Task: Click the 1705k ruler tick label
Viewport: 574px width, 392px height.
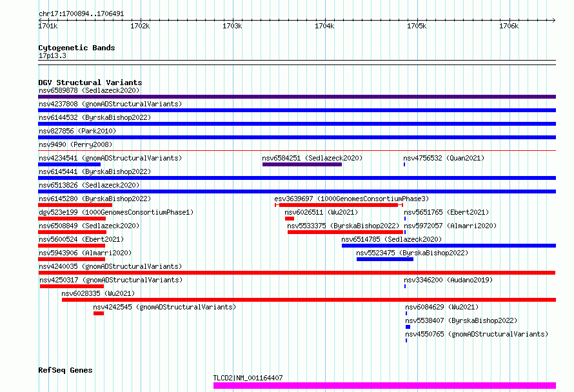Action: (x=417, y=26)
